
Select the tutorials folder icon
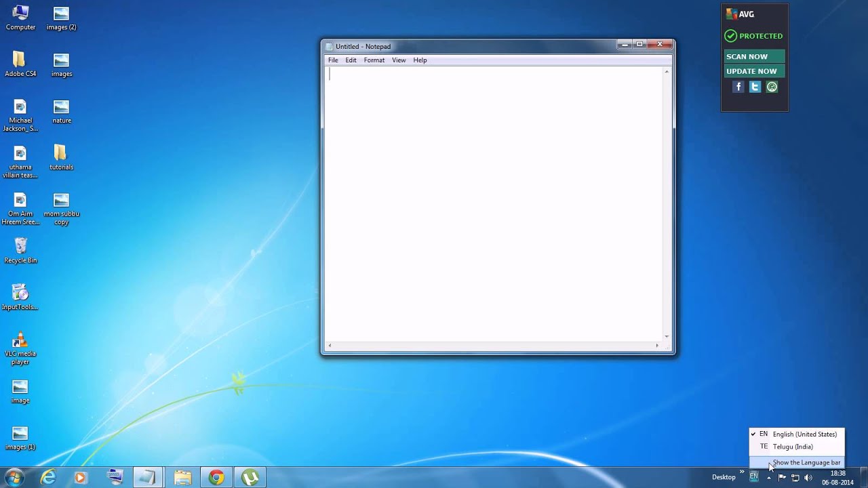click(61, 158)
